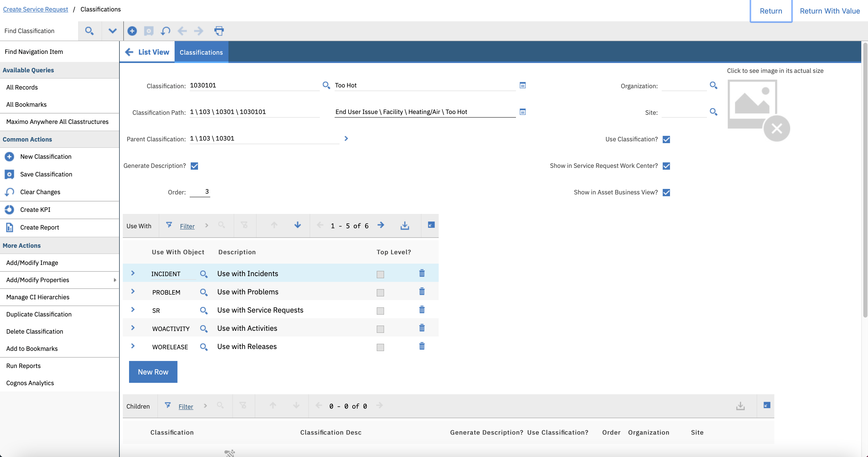Check Top Level for INCIDENT row
868x457 pixels.
click(x=380, y=274)
